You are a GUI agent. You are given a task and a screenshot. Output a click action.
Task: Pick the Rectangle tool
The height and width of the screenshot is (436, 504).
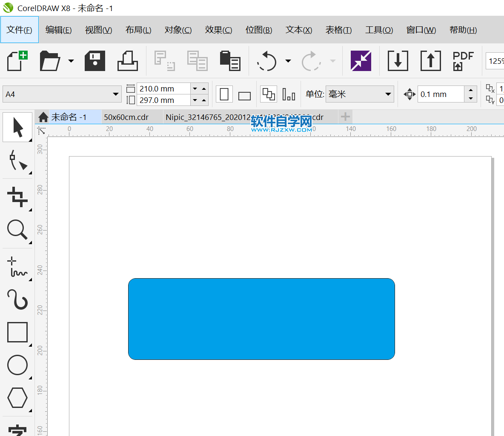click(17, 332)
